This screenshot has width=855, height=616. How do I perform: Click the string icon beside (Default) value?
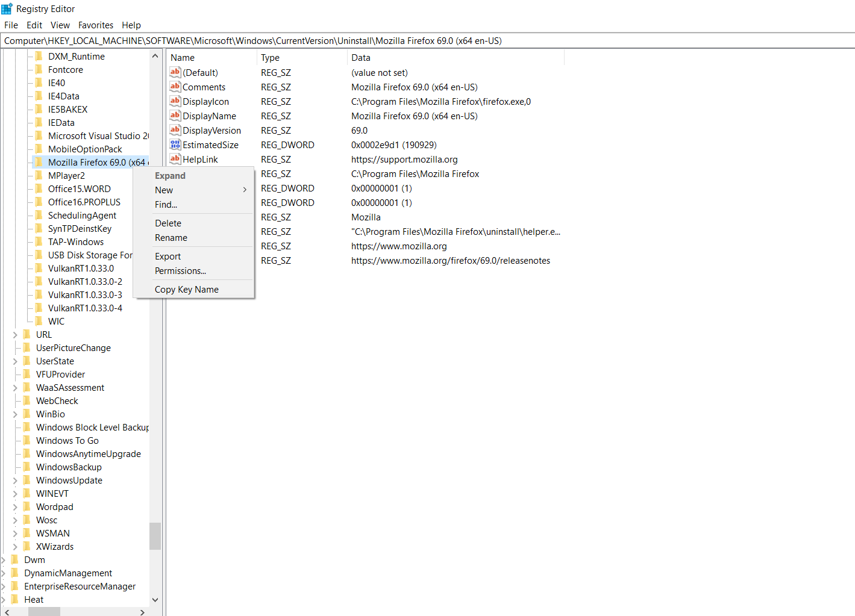175,72
